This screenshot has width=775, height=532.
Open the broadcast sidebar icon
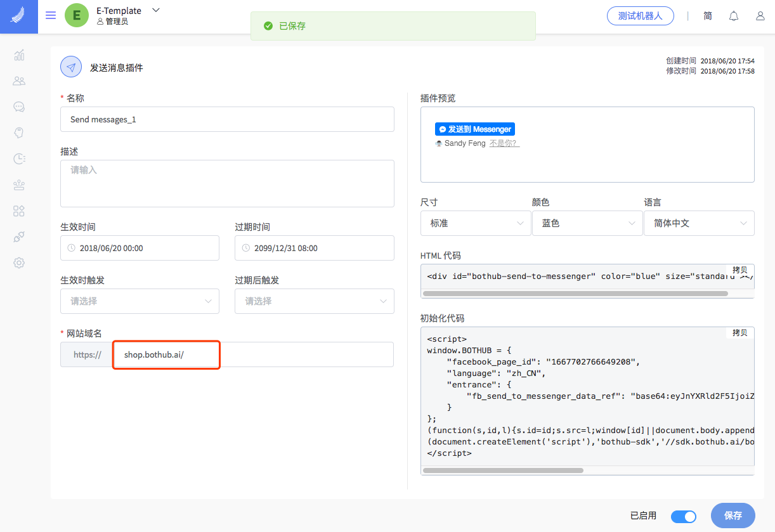tap(19, 185)
